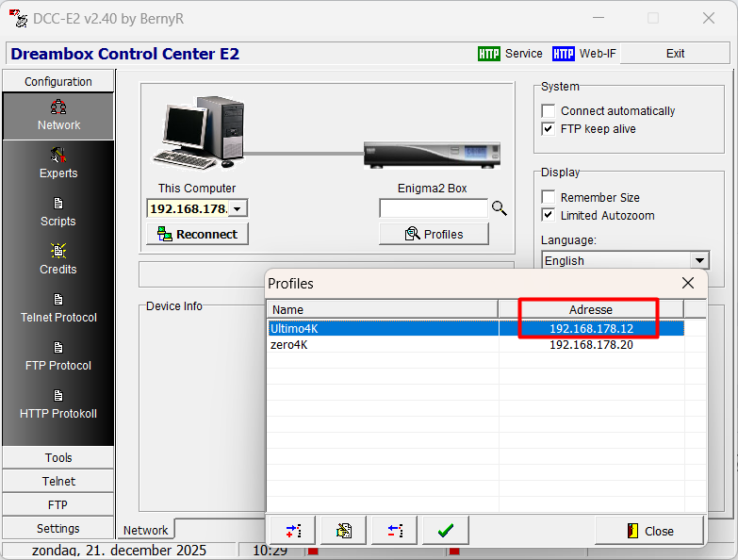The height and width of the screenshot is (560, 738).
Task: Click the Profiles button
Action: [x=434, y=234]
